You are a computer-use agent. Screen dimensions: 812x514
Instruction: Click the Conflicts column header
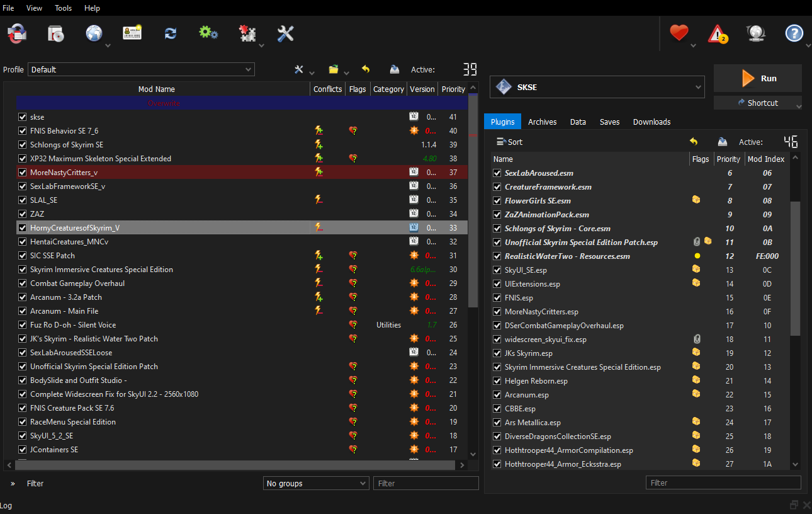(x=327, y=89)
